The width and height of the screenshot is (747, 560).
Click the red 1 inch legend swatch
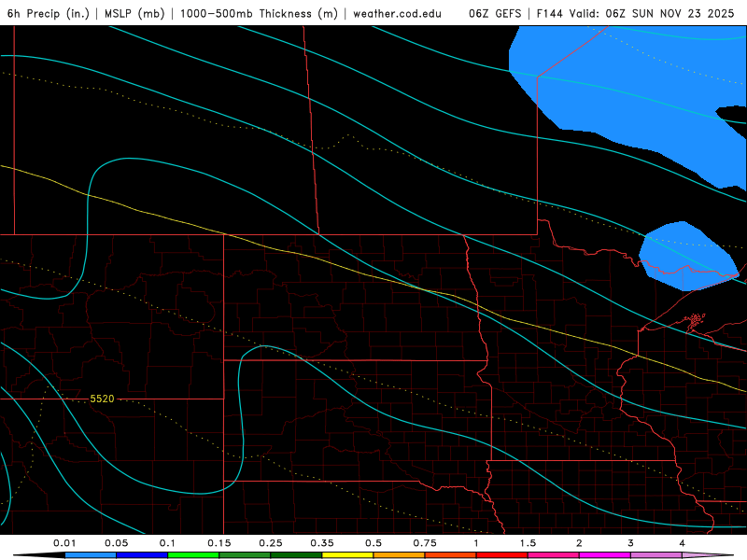[502, 555]
